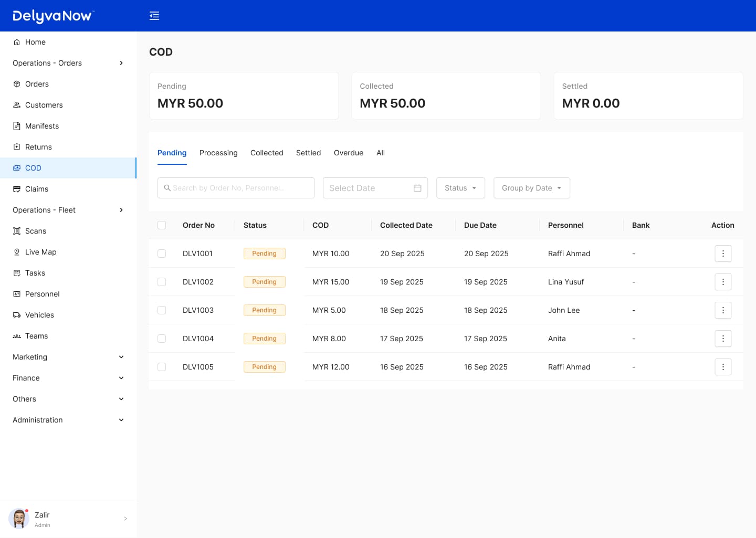Screen dimensions: 756x538
Task: Open Zalir Admin profile menu
Action: click(68, 519)
